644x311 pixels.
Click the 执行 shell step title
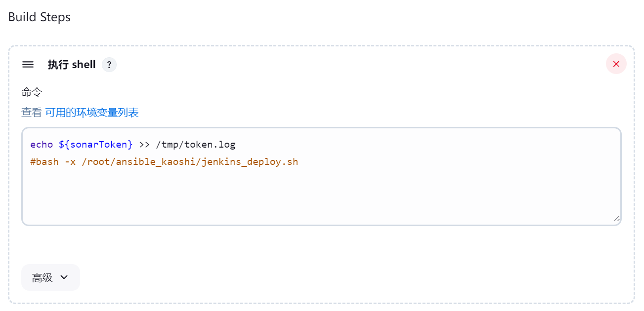[x=72, y=65]
